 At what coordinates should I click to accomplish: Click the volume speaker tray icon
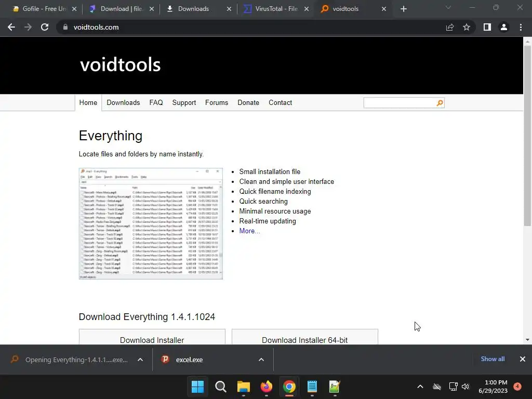pyautogui.click(x=465, y=387)
